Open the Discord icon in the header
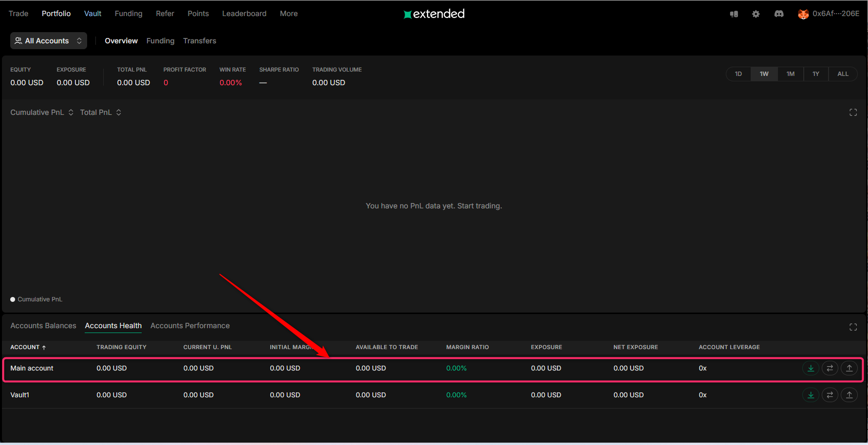Screen dimensions: 868x445 [779, 14]
